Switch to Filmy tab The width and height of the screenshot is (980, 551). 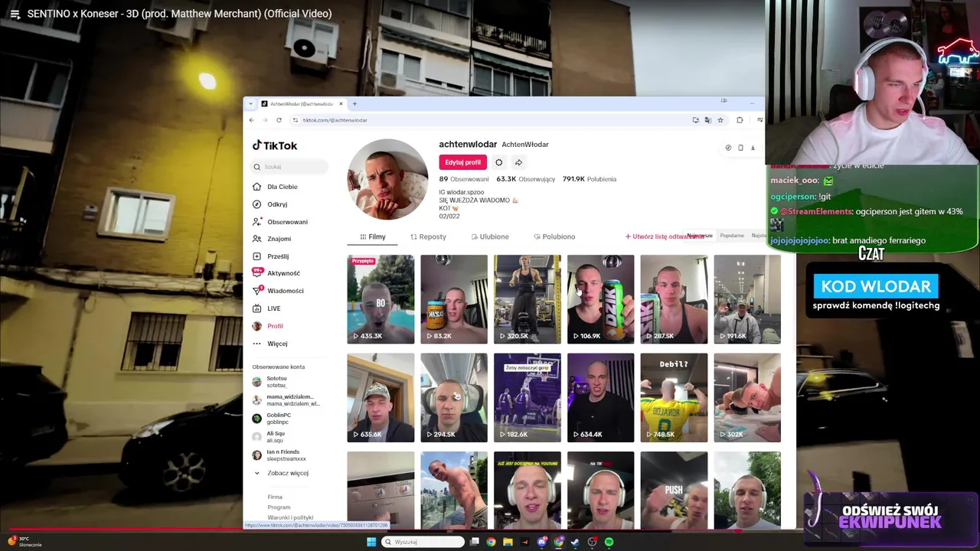[373, 236]
